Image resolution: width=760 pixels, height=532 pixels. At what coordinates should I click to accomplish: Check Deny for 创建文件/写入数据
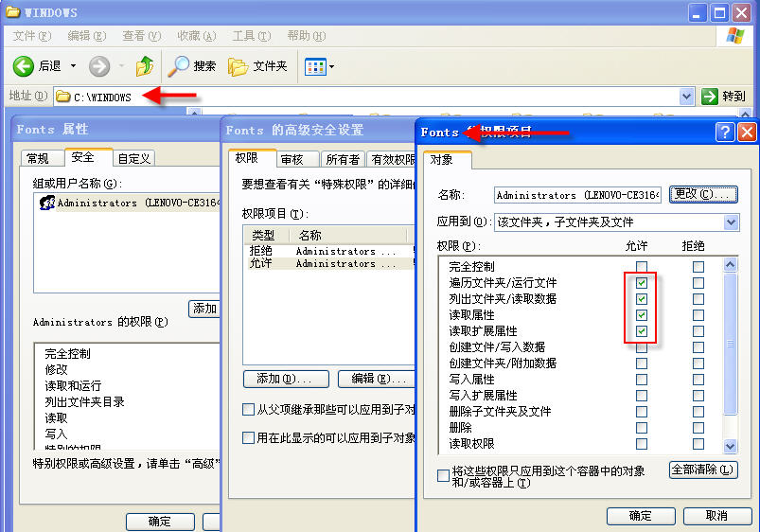tap(698, 347)
